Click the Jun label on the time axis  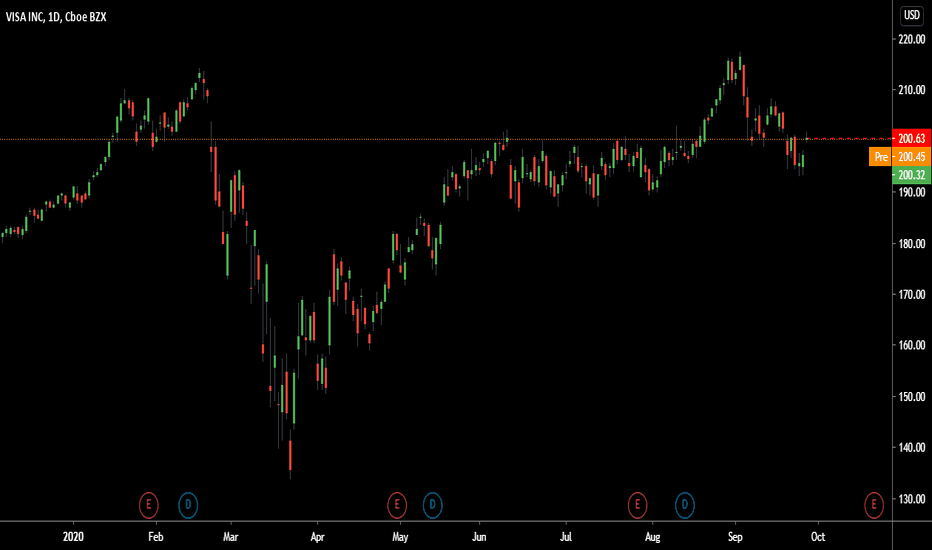tap(478, 537)
